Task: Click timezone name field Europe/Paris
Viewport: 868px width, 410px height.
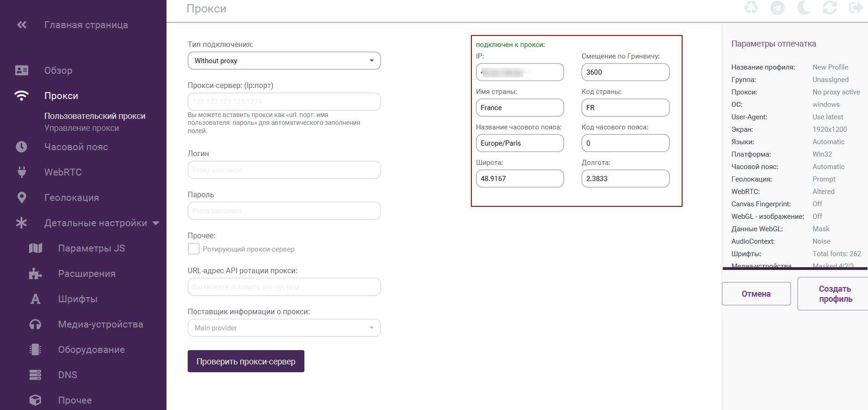Action: [520, 143]
